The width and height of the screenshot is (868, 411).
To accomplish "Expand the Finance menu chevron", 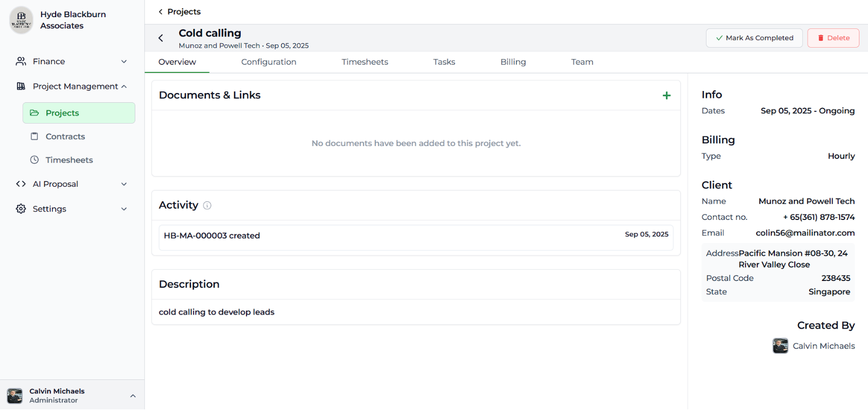I will click(x=124, y=62).
